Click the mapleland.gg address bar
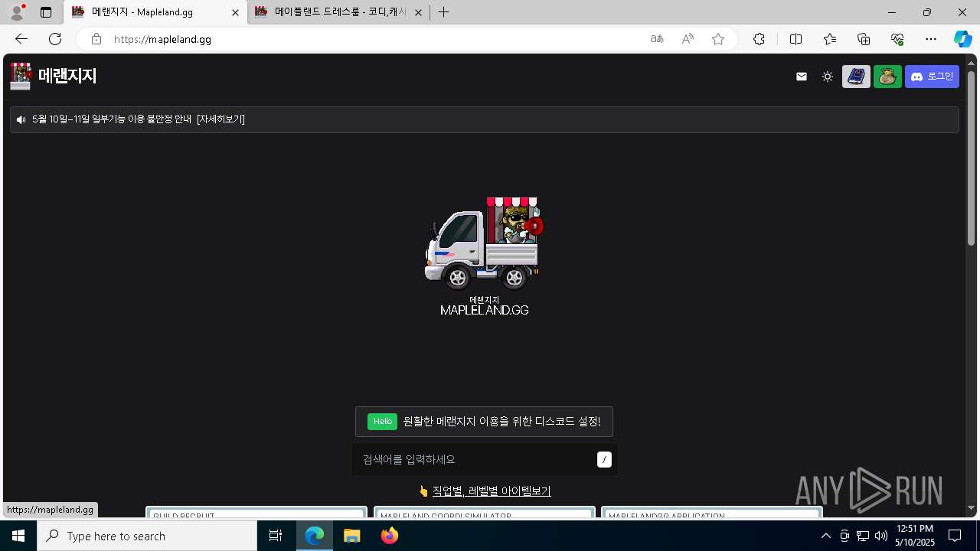 (375, 39)
